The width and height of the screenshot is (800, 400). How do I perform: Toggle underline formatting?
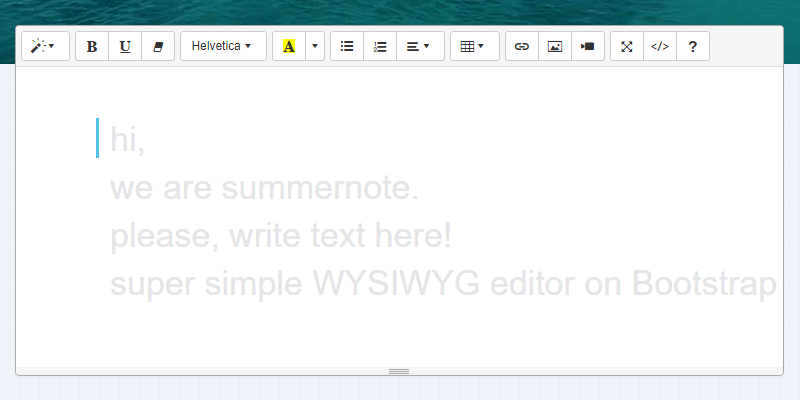[125, 46]
